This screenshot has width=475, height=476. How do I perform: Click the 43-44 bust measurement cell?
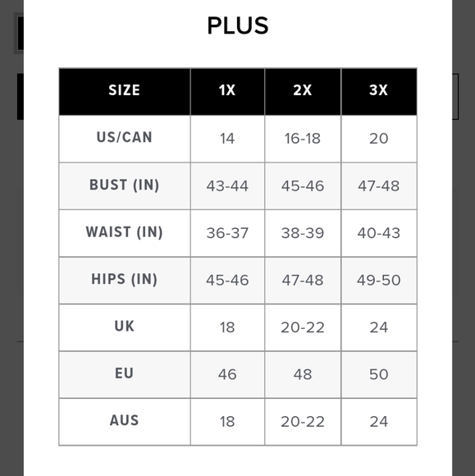click(x=227, y=185)
